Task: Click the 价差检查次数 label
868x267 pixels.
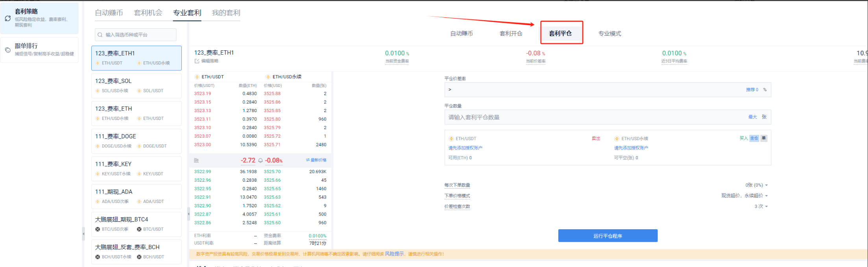Action: 457,206
